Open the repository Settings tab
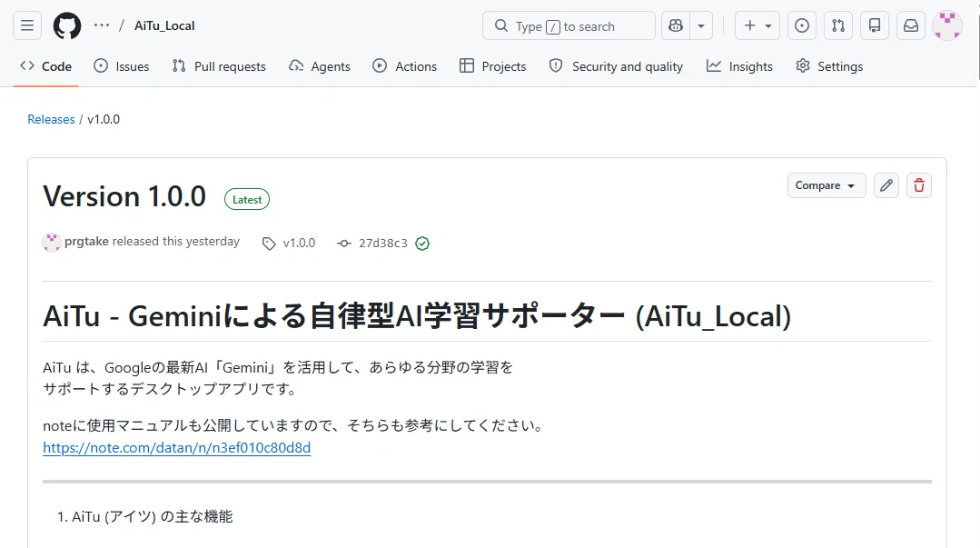 [828, 66]
